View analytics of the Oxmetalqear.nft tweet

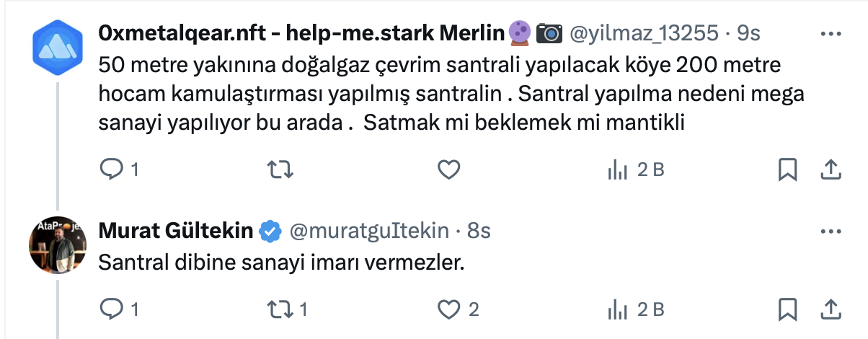[618, 169]
